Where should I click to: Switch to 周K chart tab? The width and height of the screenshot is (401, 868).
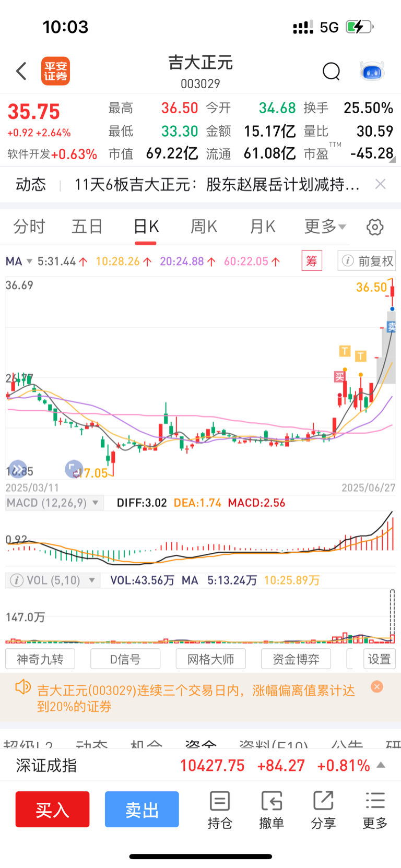click(x=204, y=227)
